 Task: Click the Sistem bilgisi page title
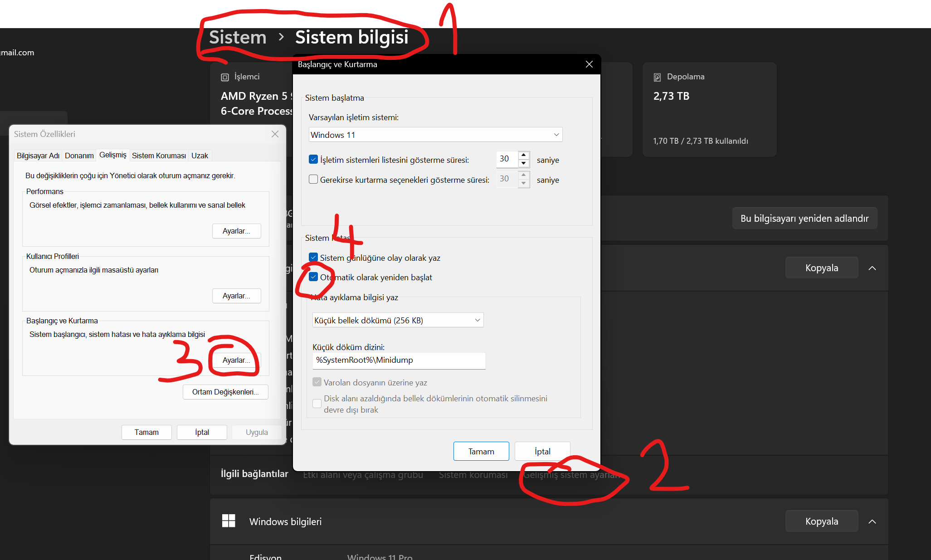(x=352, y=37)
